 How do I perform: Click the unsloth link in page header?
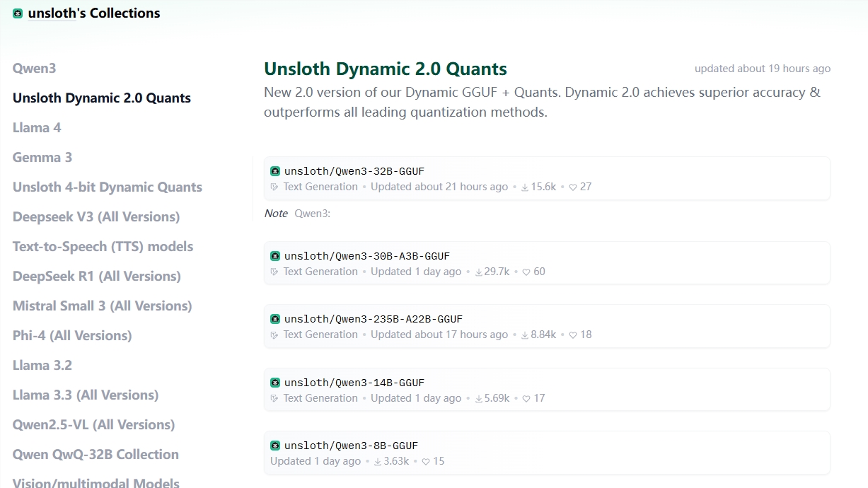click(x=52, y=13)
